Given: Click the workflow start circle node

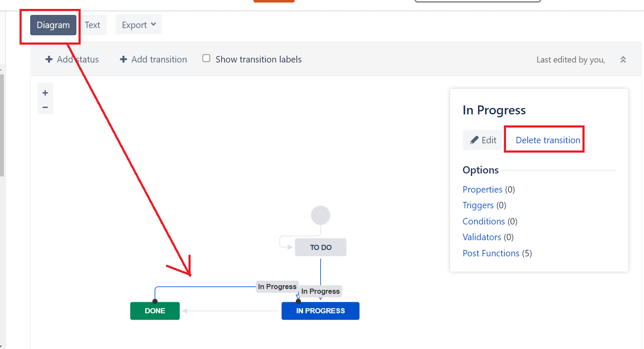Looking at the screenshot, I should [x=321, y=215].
